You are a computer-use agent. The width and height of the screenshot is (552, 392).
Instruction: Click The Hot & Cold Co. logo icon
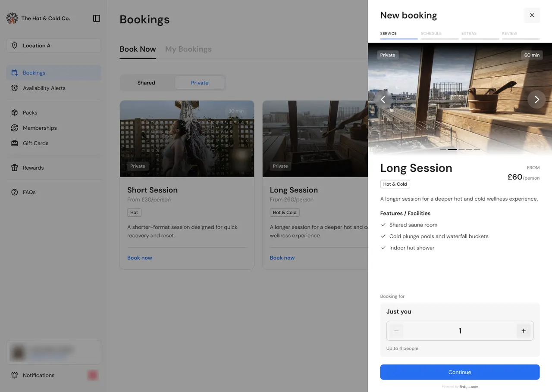(x=12, y=18)
